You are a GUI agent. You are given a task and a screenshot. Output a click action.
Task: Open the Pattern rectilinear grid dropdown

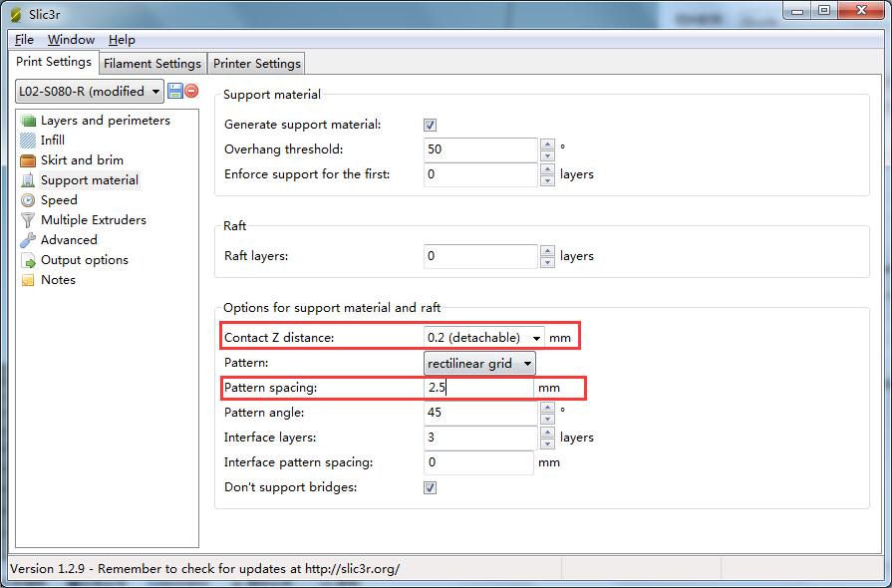tap(479, 364)
